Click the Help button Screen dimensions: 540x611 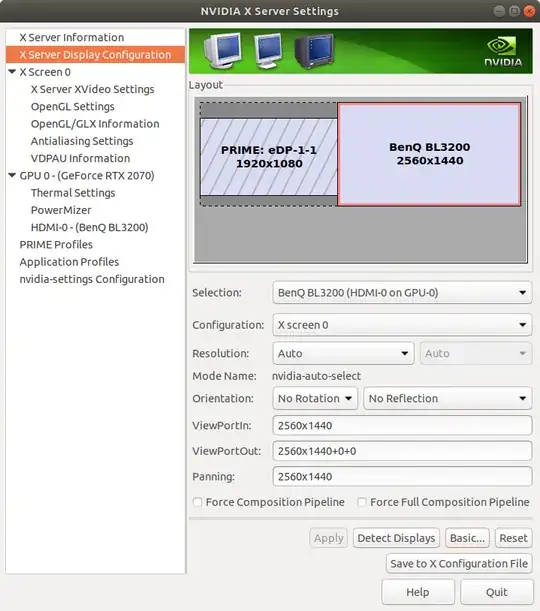point(418,592)
